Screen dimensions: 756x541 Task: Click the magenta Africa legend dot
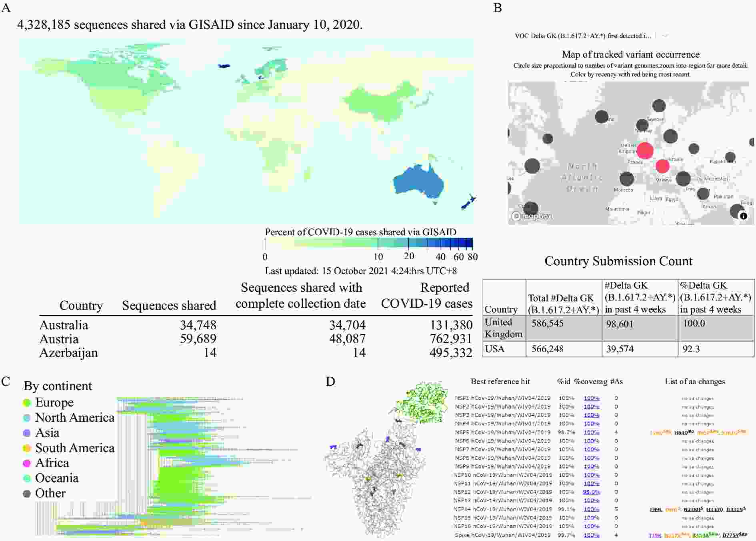point(27,463)
